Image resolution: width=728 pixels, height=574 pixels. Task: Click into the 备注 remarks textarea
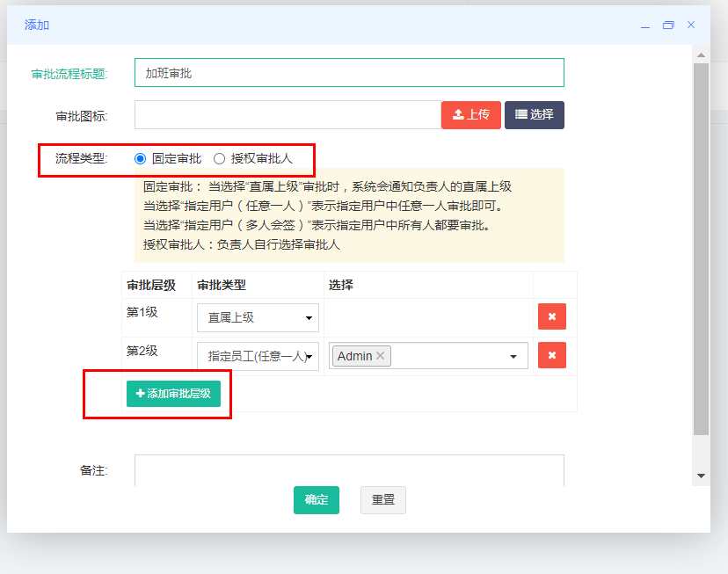click(349, 470)
